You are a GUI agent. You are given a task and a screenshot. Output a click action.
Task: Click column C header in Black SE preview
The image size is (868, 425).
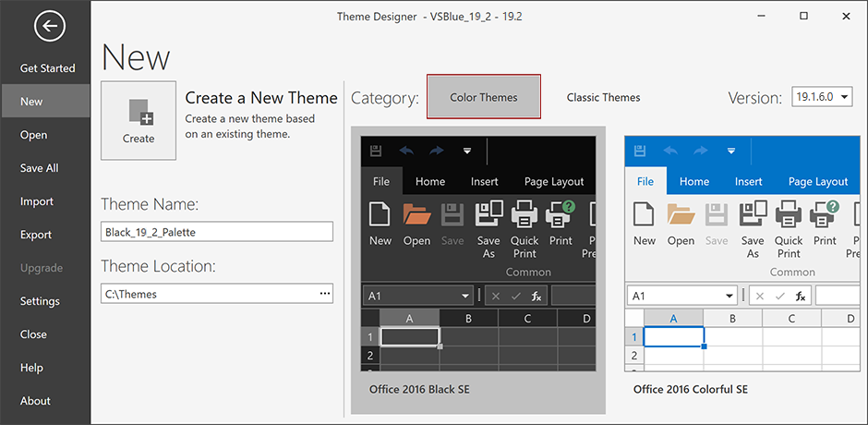pyautogui.click(x=527, y=318)
